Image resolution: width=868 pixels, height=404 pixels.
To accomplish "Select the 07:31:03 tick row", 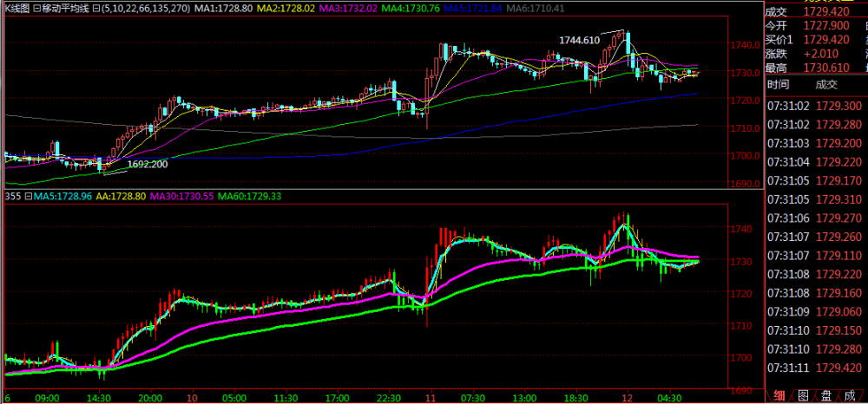I will point(816,144).
